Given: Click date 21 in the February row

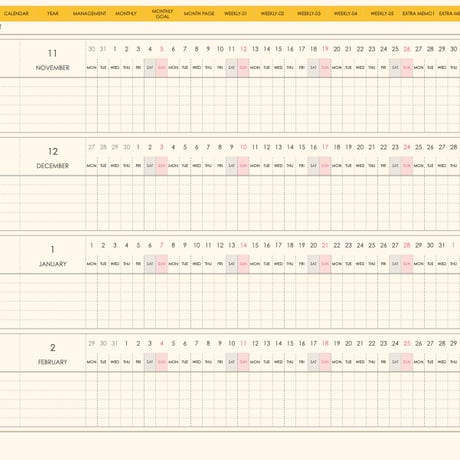Looking at the screenshot, I should 360,344.
